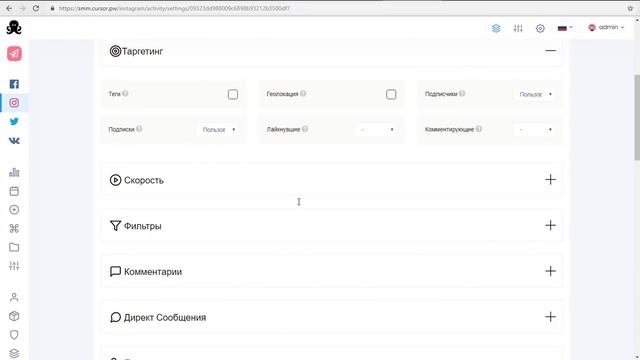Viewport: 640px width, 360px height.
Task: Click the Теги info icon
Action: point(125,93)
